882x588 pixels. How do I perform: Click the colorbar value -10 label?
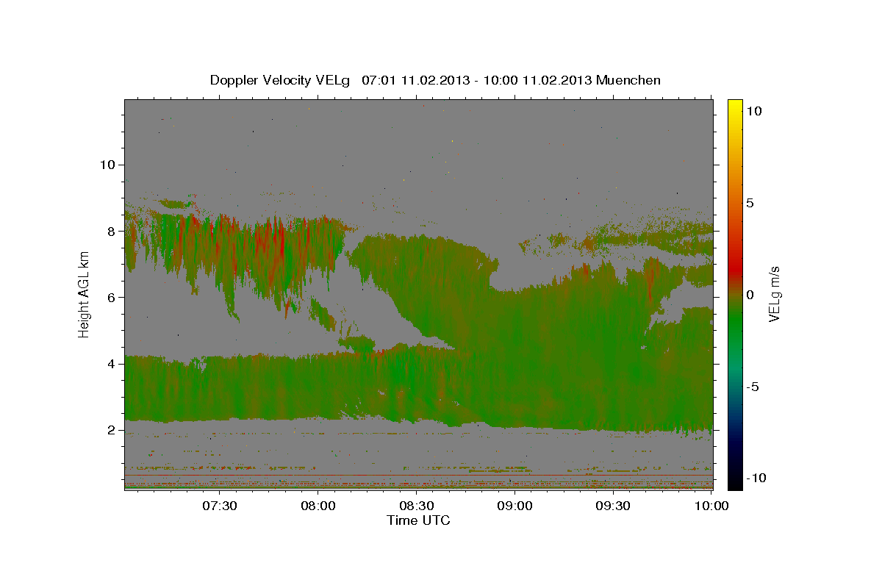click(758, 478)
